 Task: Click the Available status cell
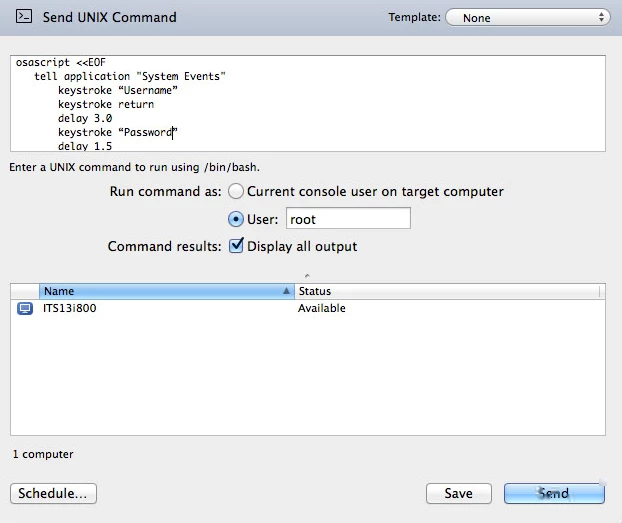pos(322,308)
